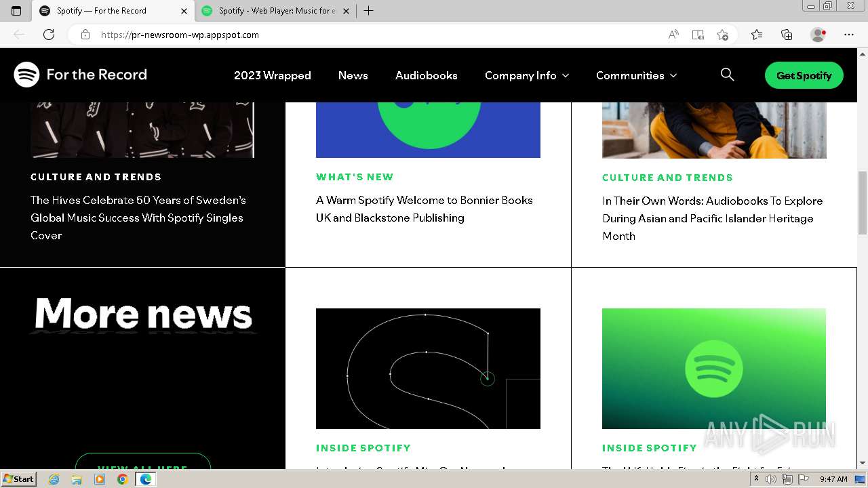Click the View All Here button
The image size is (868, 488).
tap(142, 462)
